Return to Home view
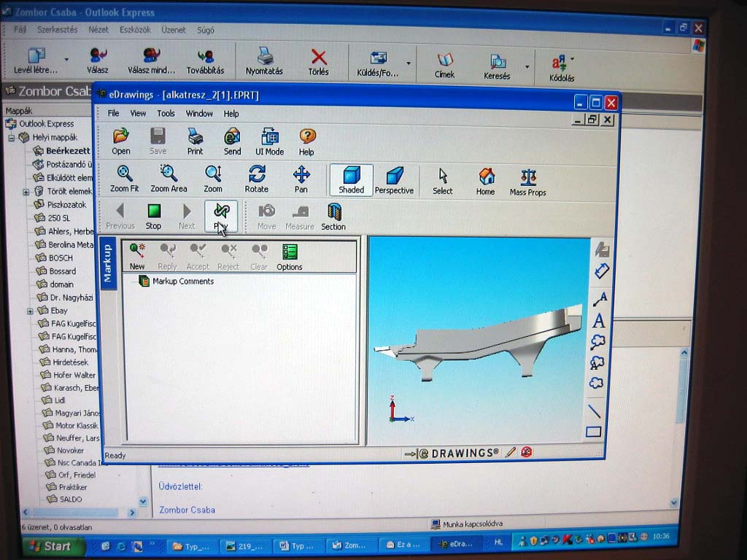Screen dimensions: 747x560 pos(486,182)
